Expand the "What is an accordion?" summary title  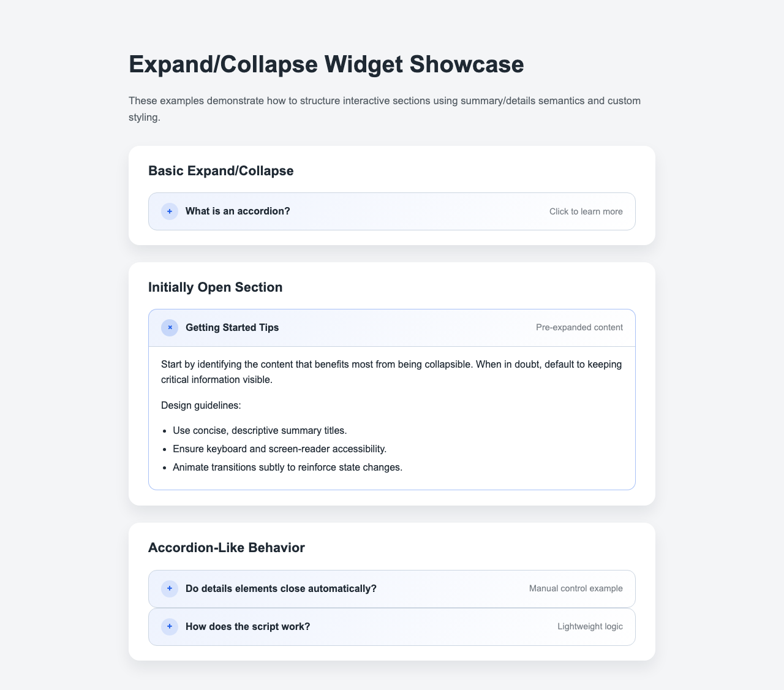[238, 211]
